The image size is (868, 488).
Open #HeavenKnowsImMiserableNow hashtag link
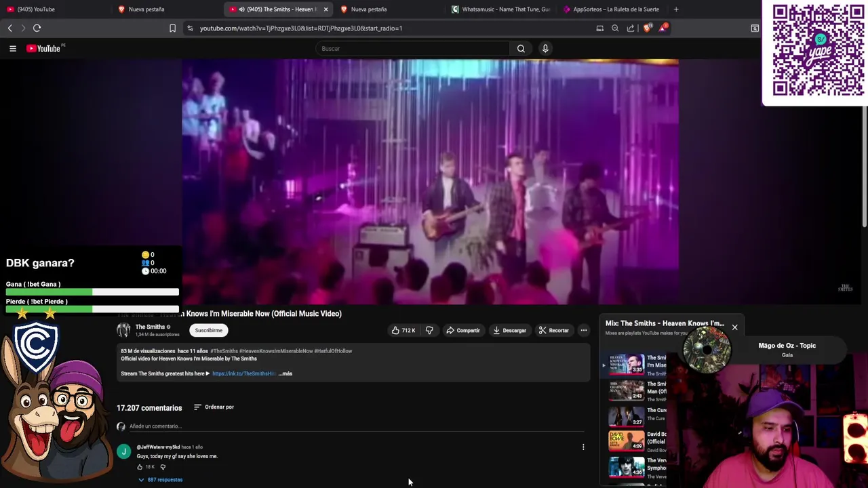[x=276, y=351]
